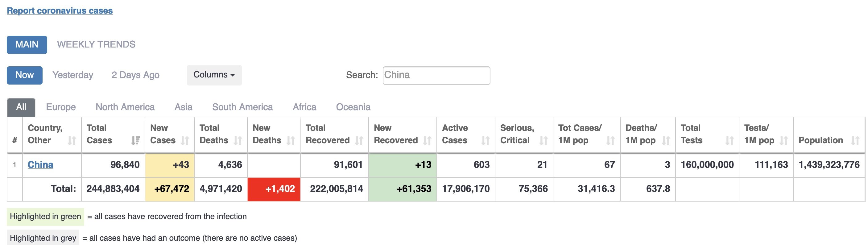Open the WEEKLY TRENDS tab
Viewport: 868px width, 245px height.
(96, 44)
